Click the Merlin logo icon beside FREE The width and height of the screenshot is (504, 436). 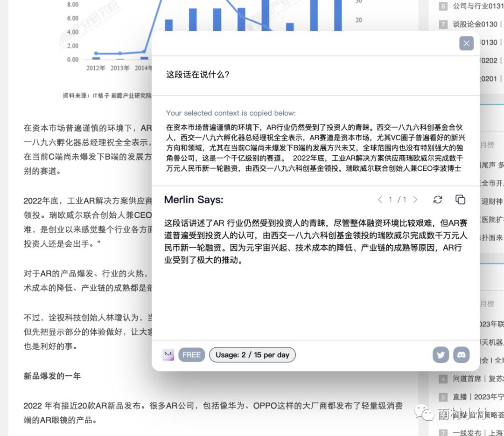pyautogui.click(x=168, y=355)
